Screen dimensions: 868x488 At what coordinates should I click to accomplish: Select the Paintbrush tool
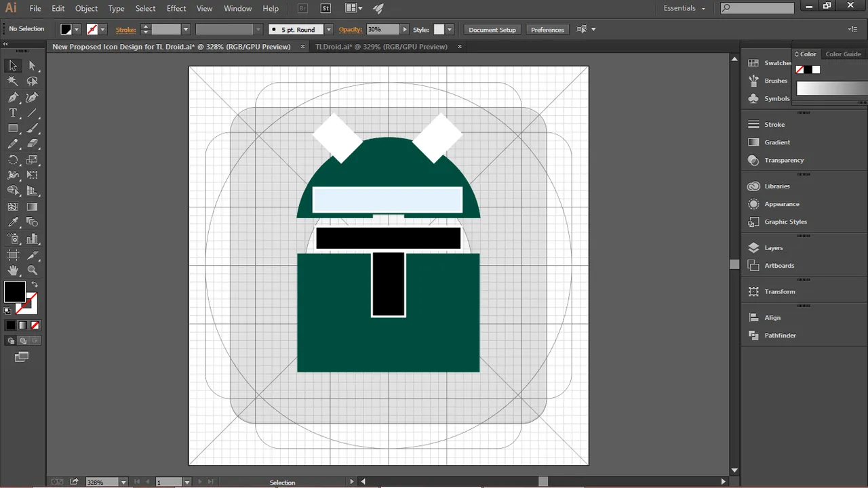[32, 128]
